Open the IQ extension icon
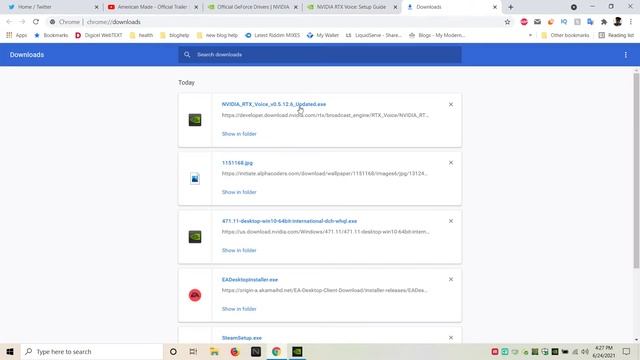Viewport: 640px width, 360px height. coord(564,22)
